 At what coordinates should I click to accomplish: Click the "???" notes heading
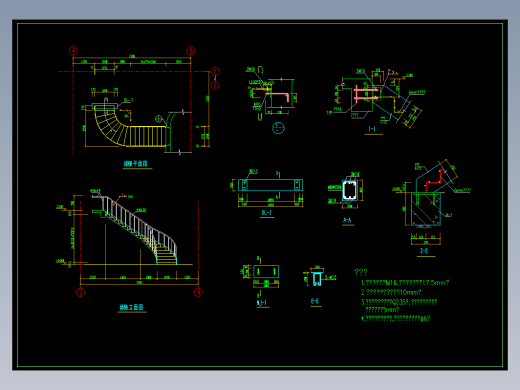pyautogui.click(x=361, y=272)
